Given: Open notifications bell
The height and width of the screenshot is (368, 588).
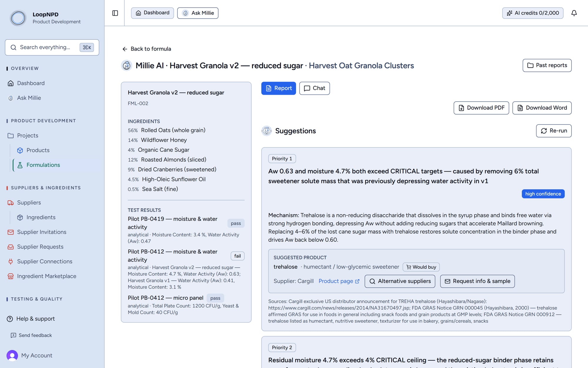Looking at the screenshot, I should tap(574, 13).
